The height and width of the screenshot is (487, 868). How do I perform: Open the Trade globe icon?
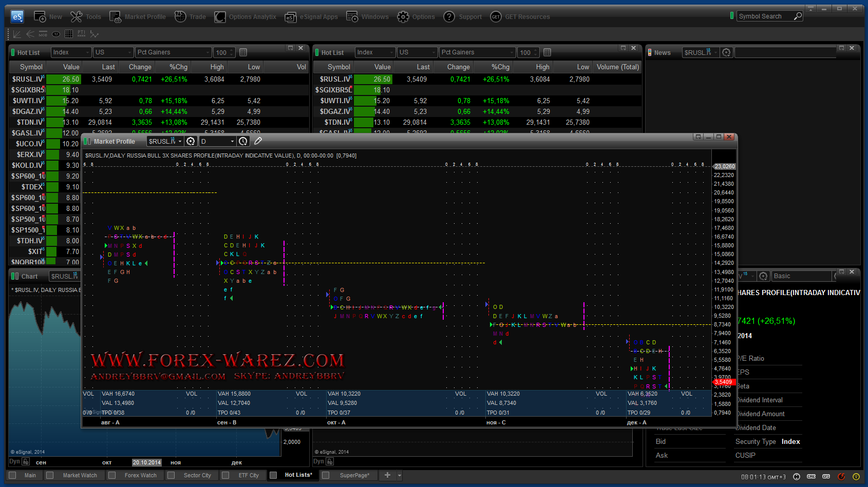pyautogui.click(x=180, y=17)
